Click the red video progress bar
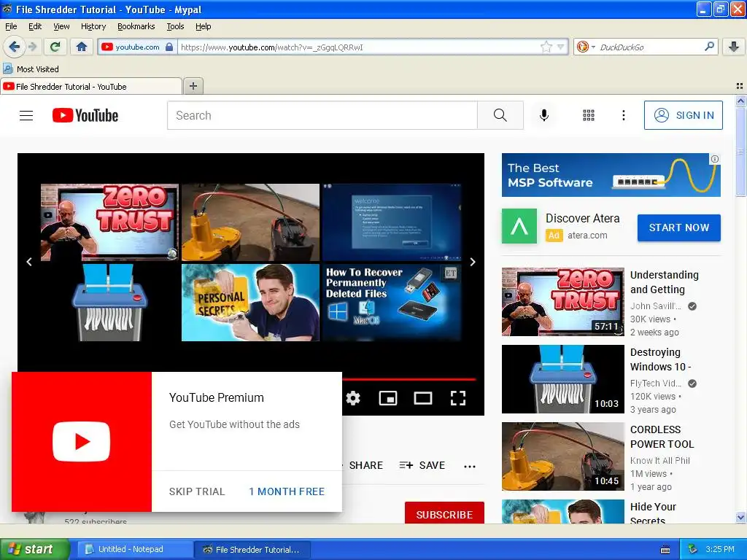747x560 pixels. 409,379
